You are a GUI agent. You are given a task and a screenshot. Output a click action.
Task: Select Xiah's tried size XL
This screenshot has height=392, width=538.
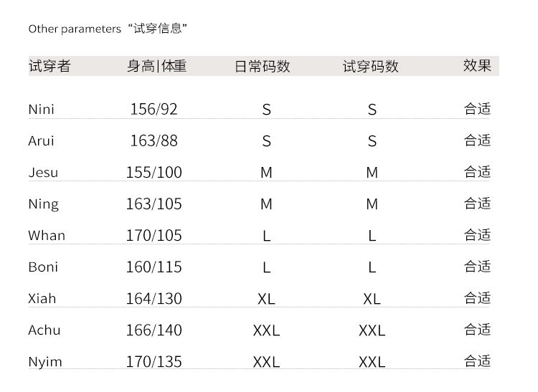pyautogui.click(x=372, y=299)
